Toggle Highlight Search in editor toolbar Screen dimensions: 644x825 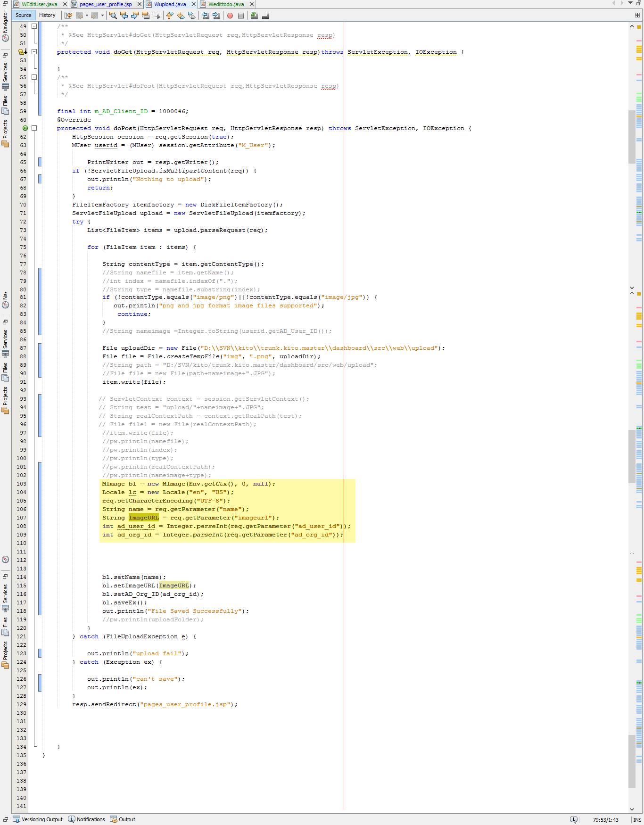146,15
